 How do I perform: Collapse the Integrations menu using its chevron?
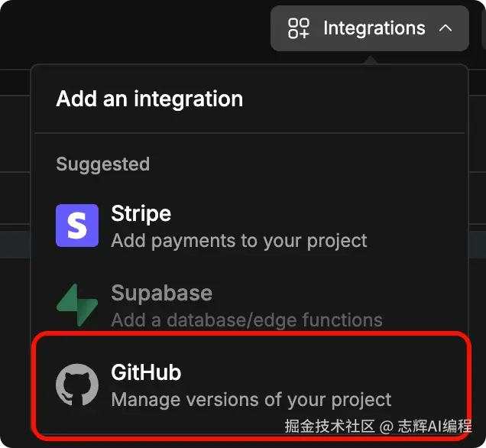point(446,28)
